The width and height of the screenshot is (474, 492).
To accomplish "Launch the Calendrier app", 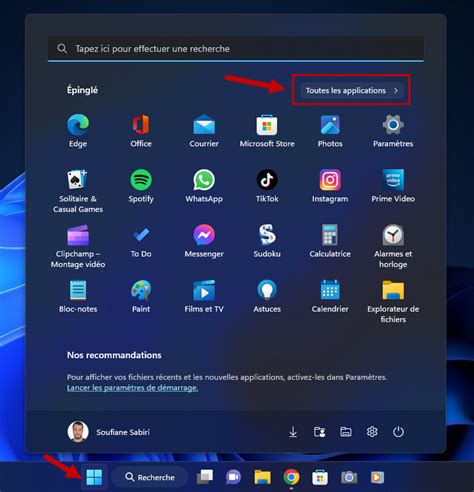I will pyautogui.click(x=330, y=296).
